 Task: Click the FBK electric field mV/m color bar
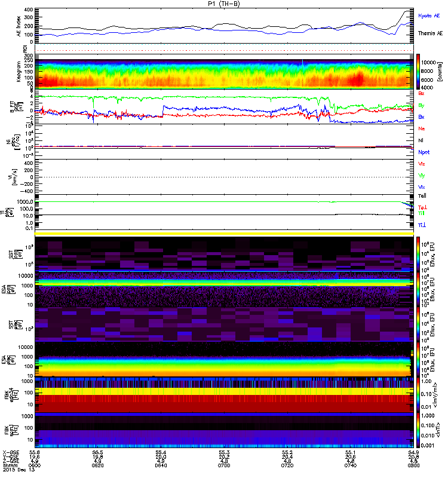tap(418, 395)
